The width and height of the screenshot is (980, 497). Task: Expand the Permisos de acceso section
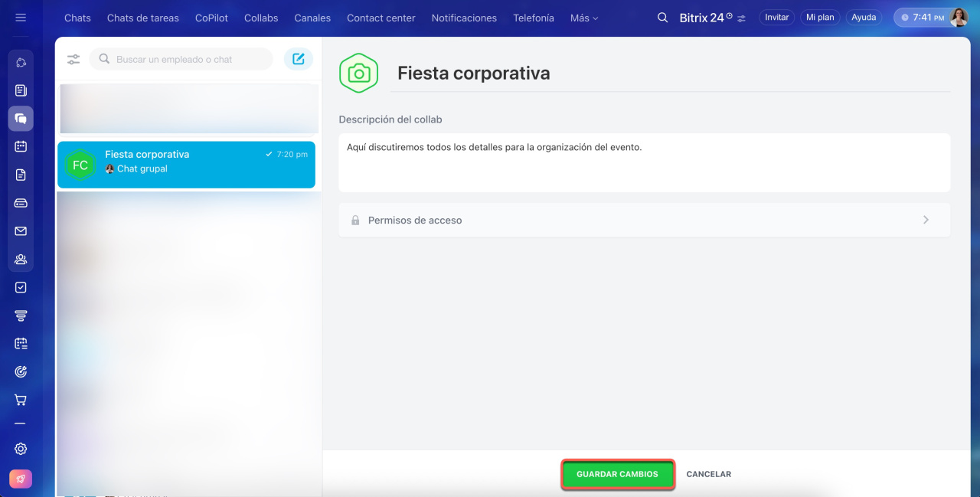[x=644, y=220]
